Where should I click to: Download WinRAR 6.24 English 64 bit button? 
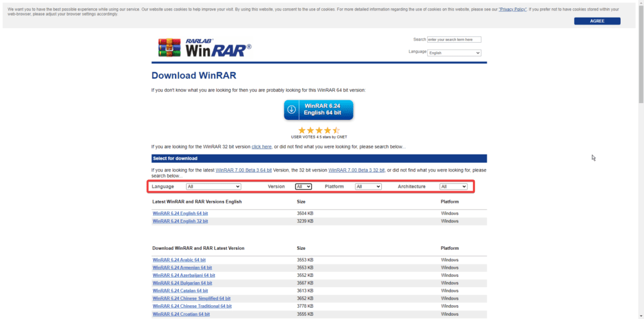coord(318,109)
